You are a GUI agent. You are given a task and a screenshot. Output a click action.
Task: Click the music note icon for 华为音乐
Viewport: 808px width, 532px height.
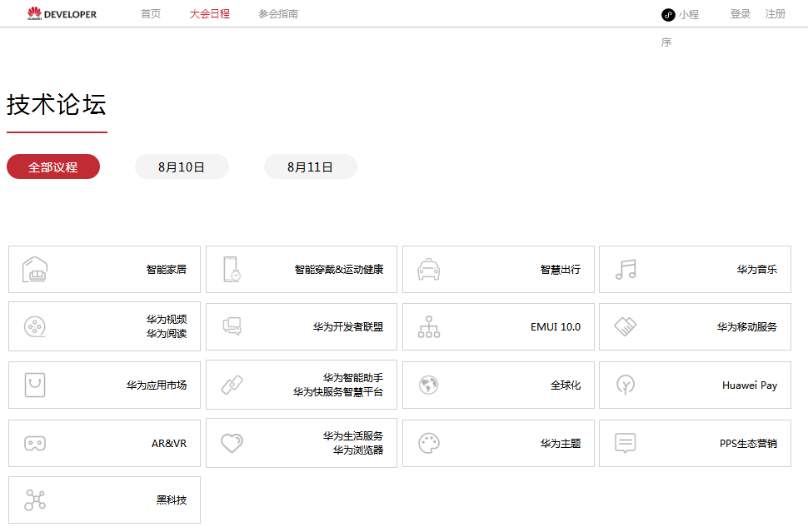626,269
